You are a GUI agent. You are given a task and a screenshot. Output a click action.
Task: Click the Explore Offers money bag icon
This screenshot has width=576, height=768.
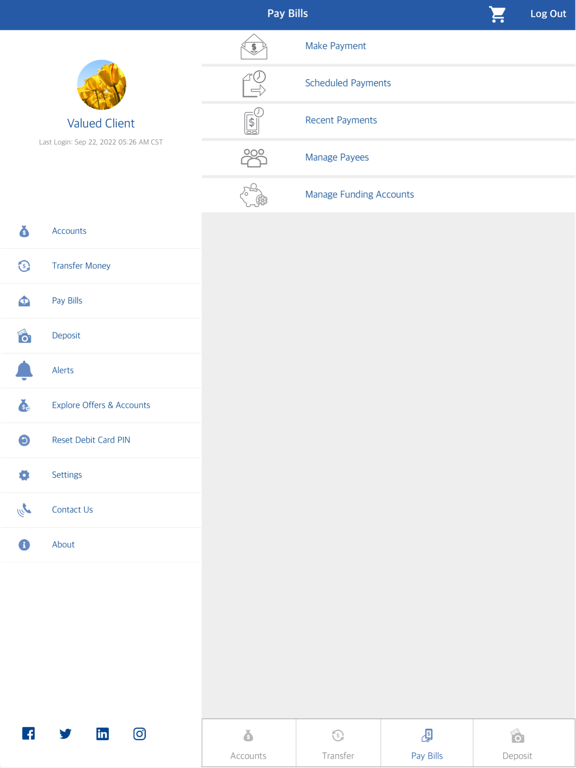[x=24, y=406]
